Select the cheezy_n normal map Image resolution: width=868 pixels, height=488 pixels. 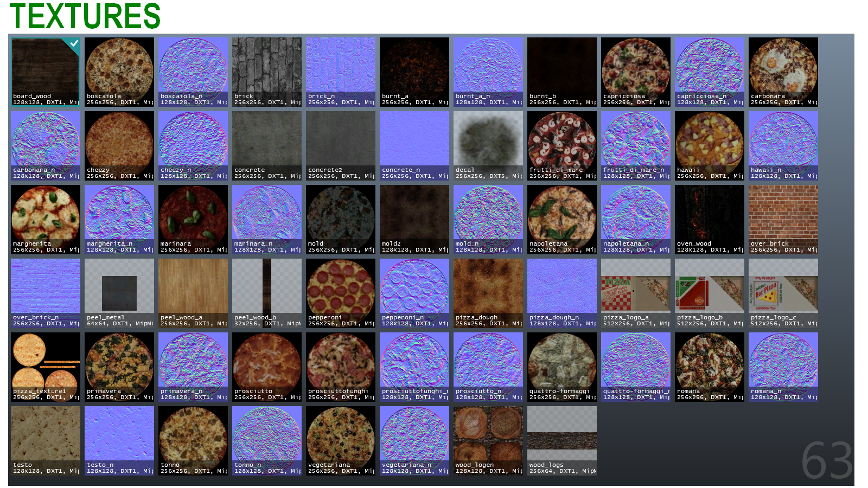(193, 146)
